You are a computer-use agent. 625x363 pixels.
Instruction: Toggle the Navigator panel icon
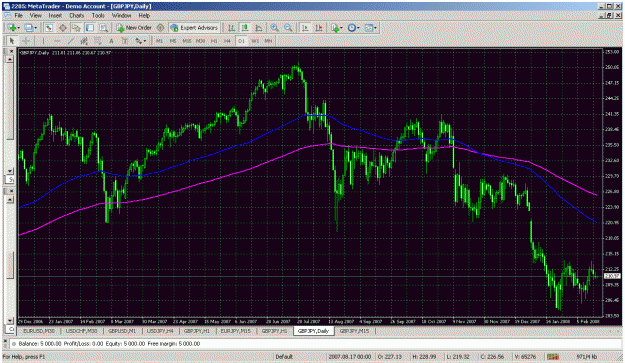tap(76, 27)
